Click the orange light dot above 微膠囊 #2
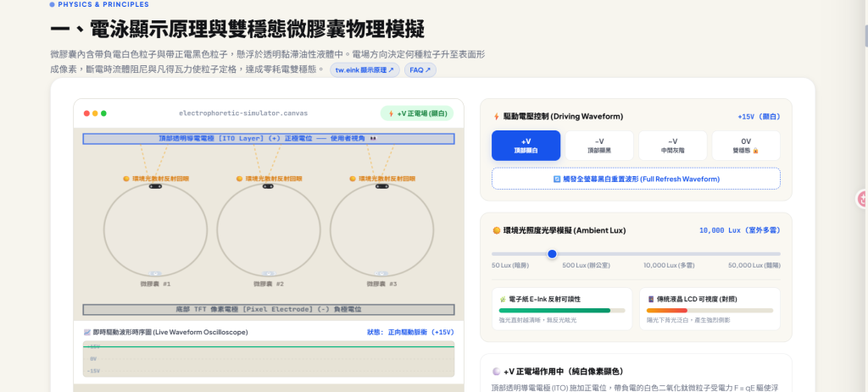The image size is (868, 392). click(x=239, y=179)
